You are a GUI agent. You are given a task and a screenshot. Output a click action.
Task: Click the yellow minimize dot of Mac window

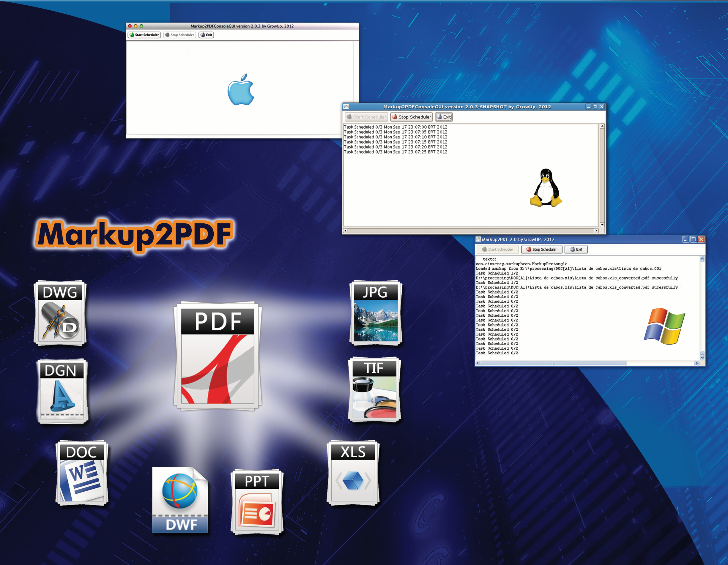point(136,26)
